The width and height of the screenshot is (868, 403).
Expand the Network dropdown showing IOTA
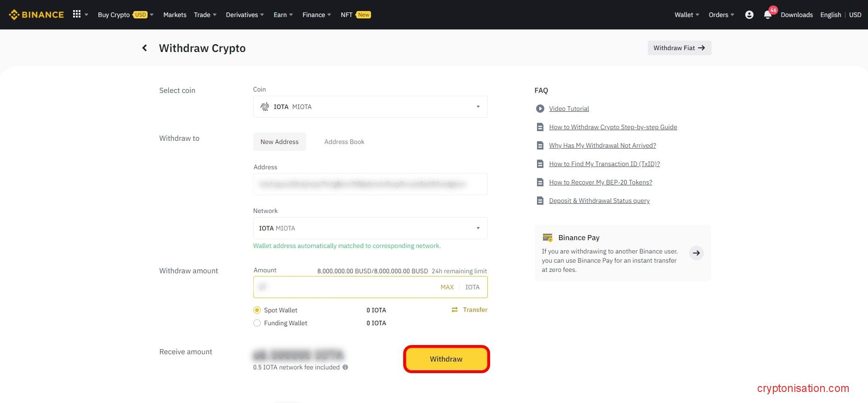[370, 228]
